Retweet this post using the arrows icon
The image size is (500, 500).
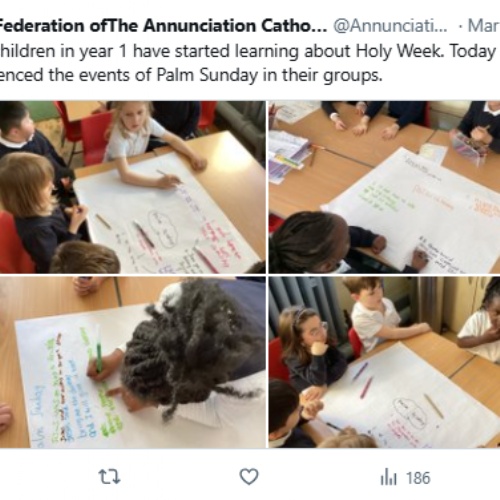(110, 477)
